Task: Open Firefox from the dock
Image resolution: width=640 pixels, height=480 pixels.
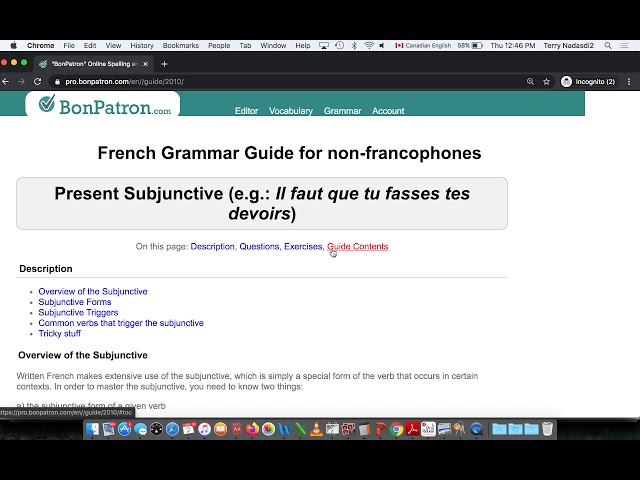Action: [252, 429]
